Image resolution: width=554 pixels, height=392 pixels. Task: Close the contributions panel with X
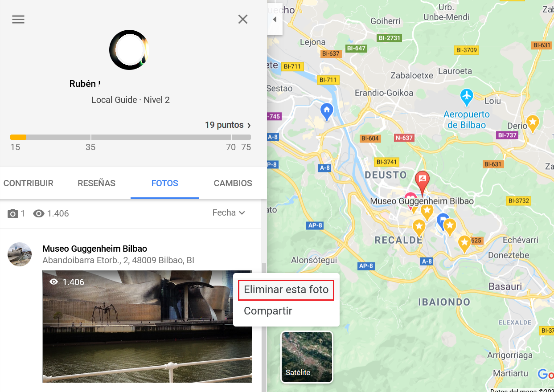[243, 19]
